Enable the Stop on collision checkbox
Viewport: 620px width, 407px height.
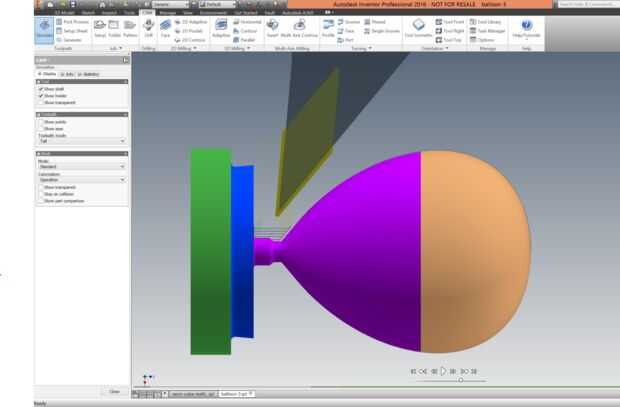[41, 194]
